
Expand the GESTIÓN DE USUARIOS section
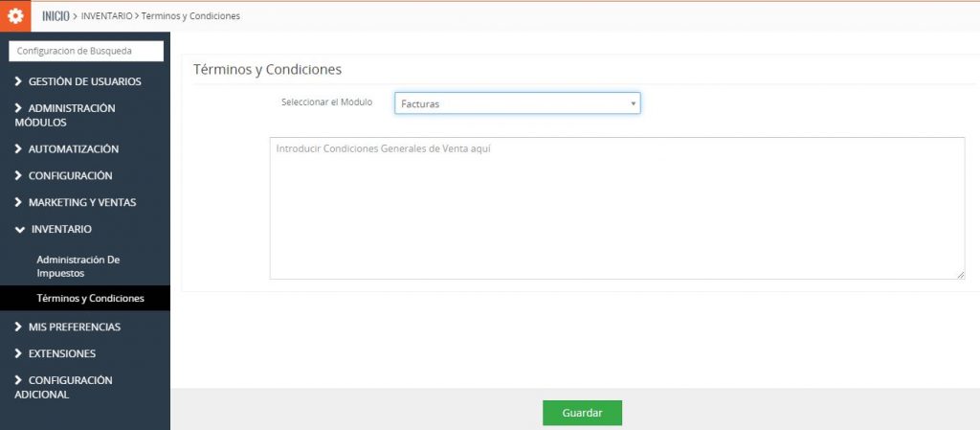point(84,81)
